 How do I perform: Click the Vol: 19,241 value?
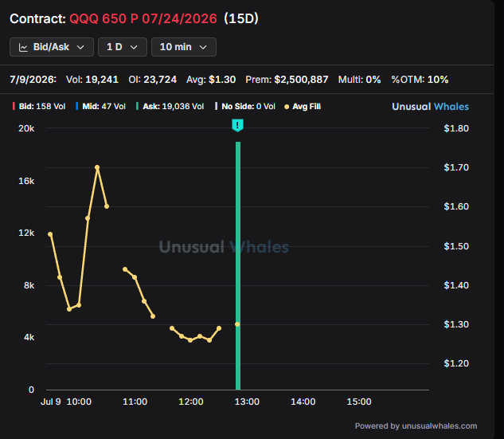(92, 80)
